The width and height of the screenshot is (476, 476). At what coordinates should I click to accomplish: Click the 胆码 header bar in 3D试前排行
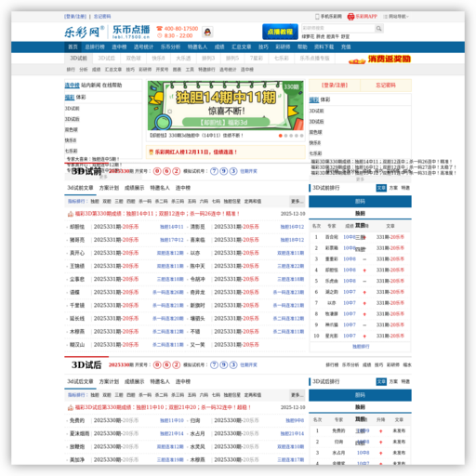pos(360,202)
